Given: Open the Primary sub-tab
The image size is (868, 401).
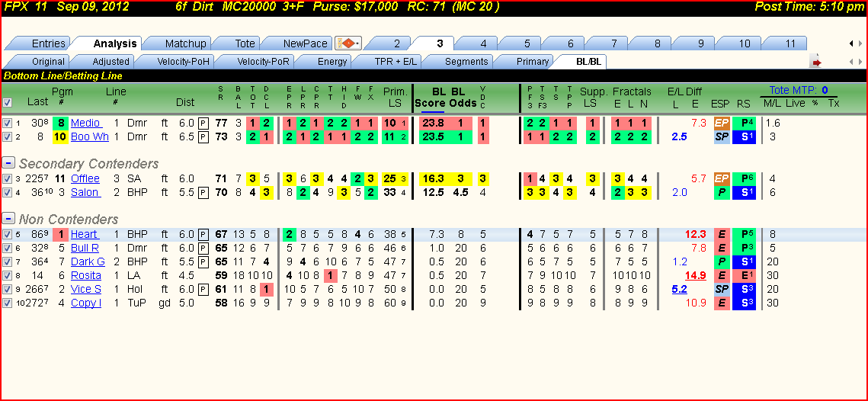Looking at the screenshot, I should (533, 62).
